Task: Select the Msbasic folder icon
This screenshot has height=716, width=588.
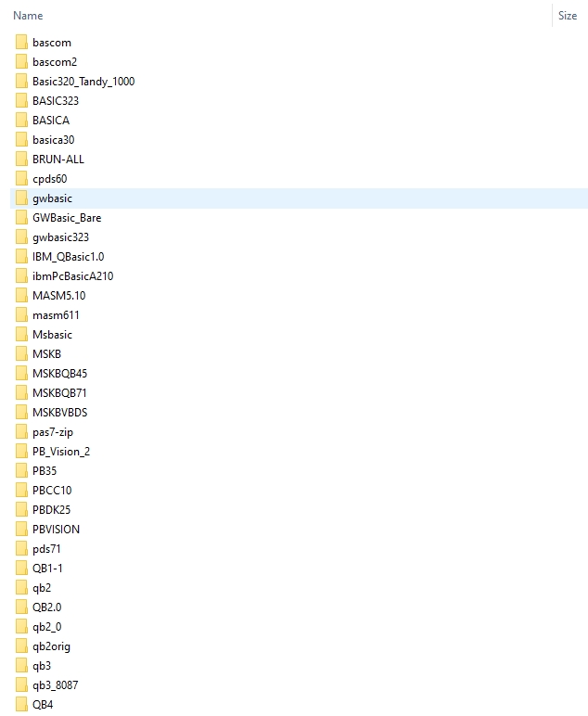Action: point(21,334)
